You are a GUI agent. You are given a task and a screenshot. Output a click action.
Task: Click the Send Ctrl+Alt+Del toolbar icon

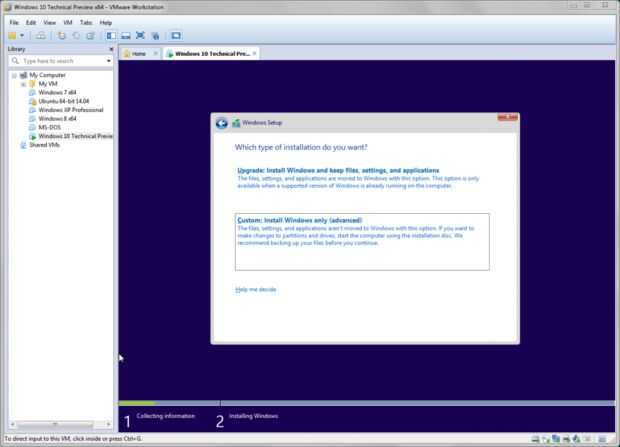click(41, 36)
